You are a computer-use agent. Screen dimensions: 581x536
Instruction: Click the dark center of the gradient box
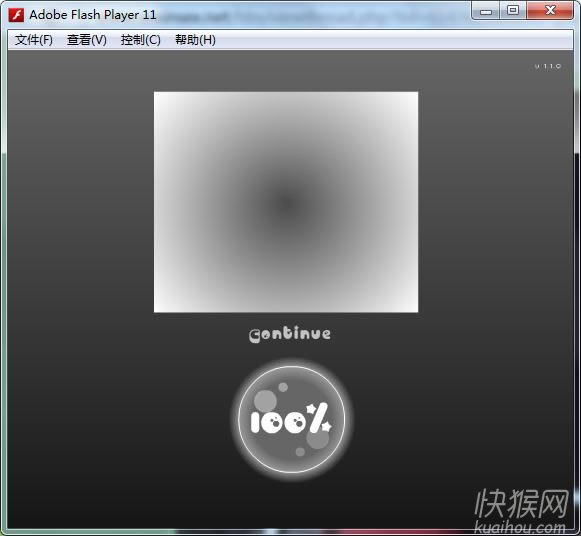286,202
